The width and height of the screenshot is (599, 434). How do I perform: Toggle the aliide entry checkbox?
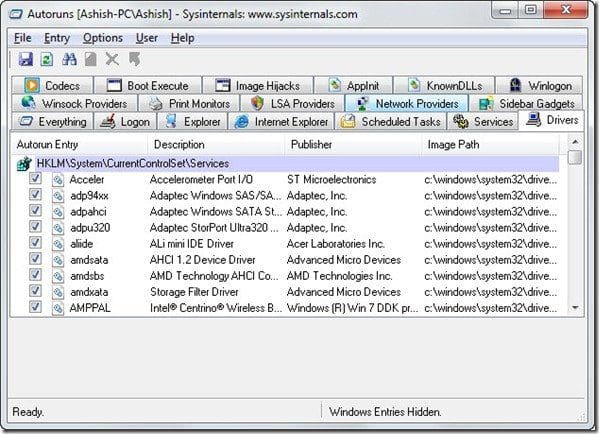click(35, 243)
